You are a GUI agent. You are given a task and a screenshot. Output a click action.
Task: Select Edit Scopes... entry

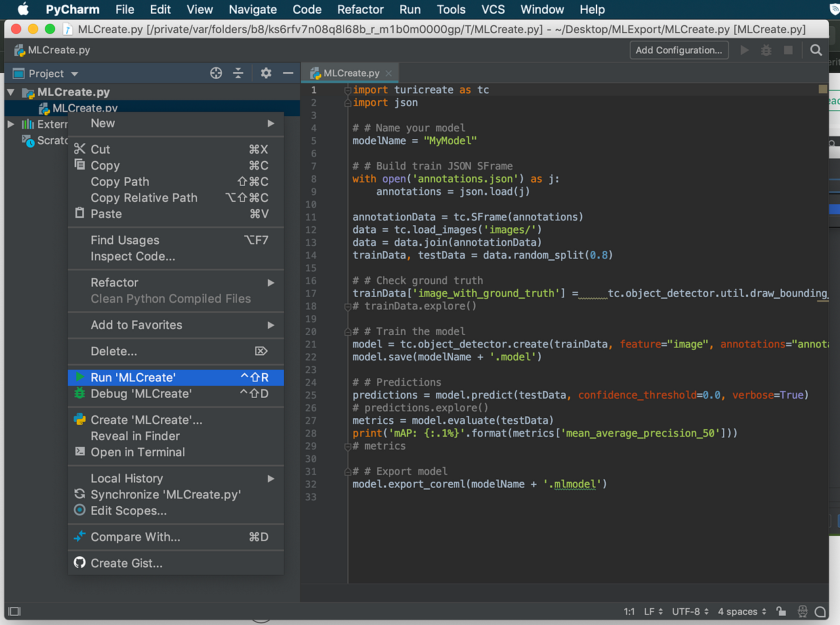pos(176,510)
